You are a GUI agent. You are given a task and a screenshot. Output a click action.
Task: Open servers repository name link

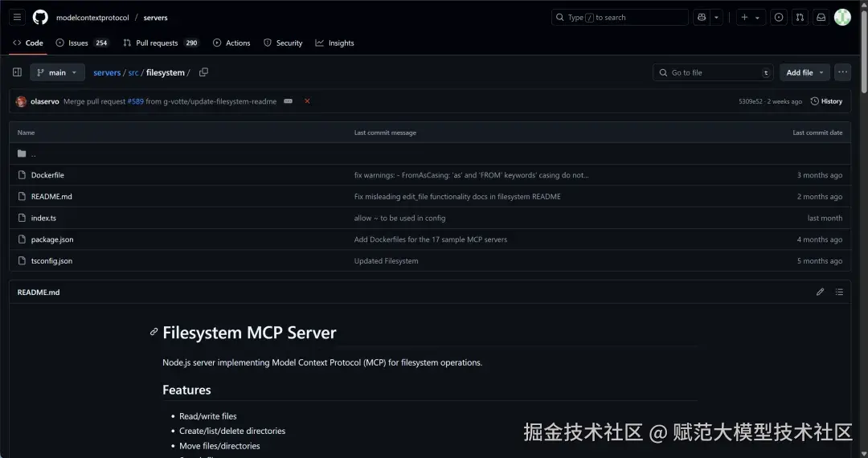point(156,17)
